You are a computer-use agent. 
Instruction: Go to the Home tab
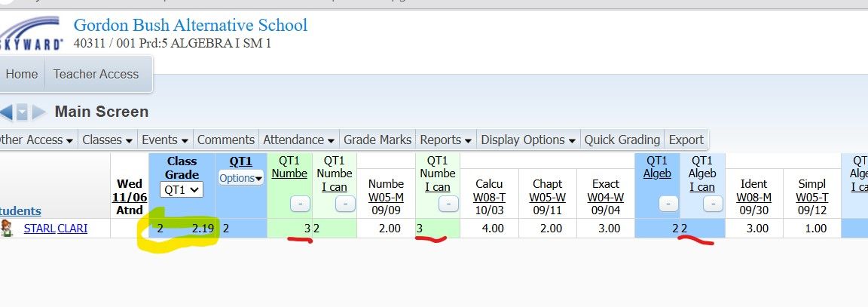21,74
